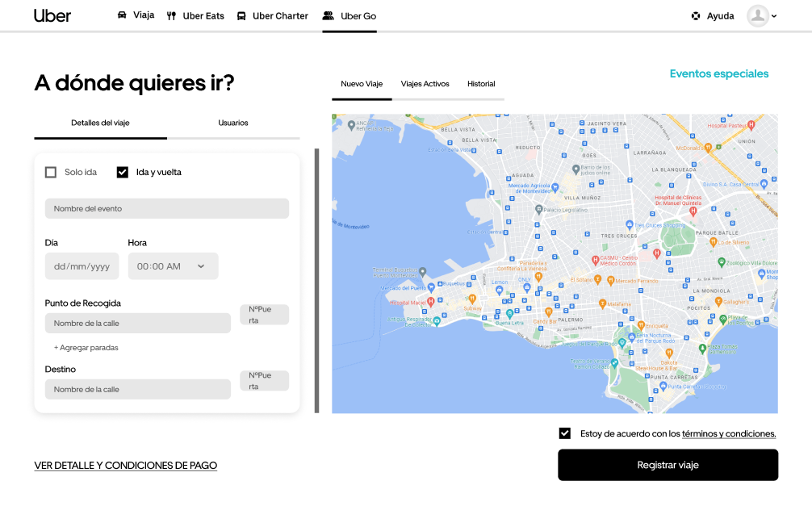Click the Teatro de Verano marker
This screenshot has height=506, width=812.
tap(614, 363)
